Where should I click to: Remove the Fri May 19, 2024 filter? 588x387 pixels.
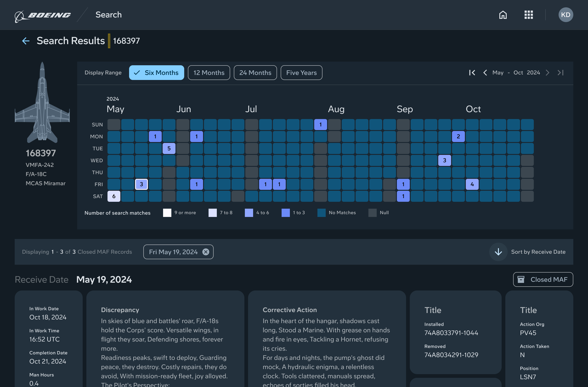(206, 252)
